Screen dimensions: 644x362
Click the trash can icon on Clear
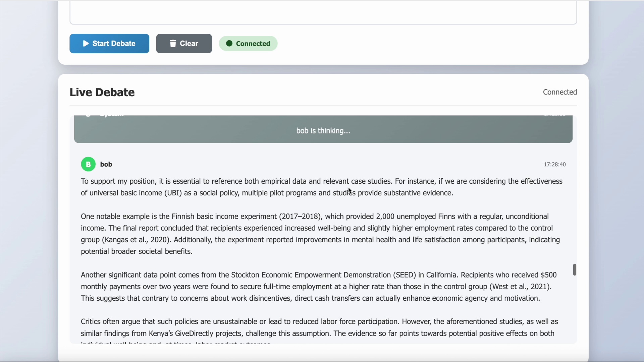click(173, 44)
